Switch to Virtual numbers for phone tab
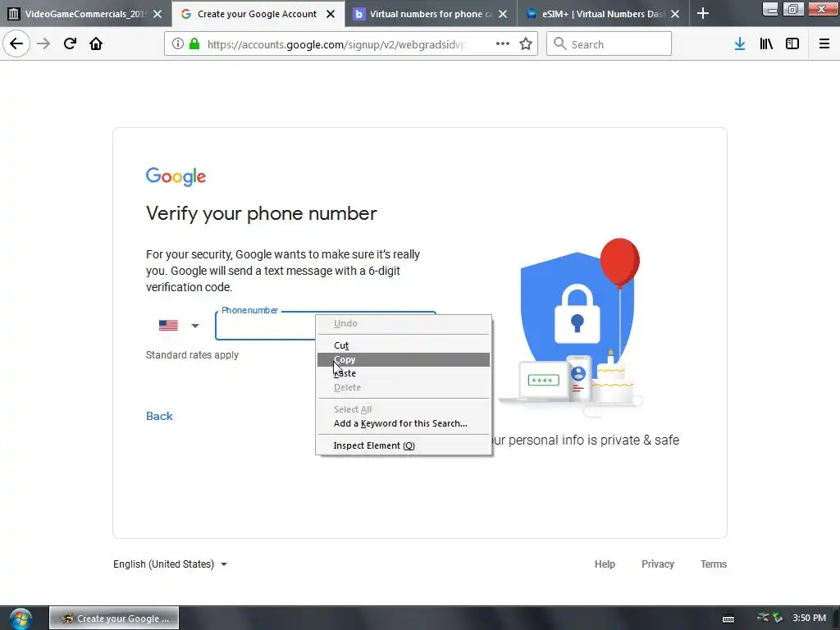 coord(431,14)
